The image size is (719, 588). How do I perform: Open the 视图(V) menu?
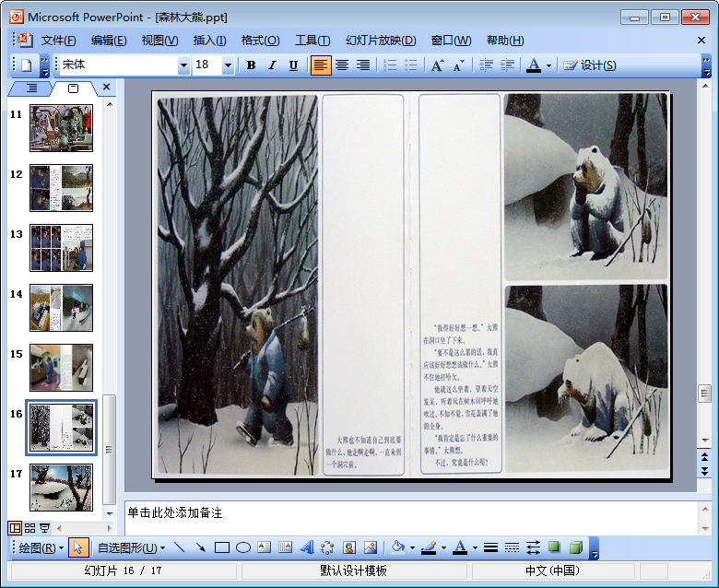pos(159,41)
